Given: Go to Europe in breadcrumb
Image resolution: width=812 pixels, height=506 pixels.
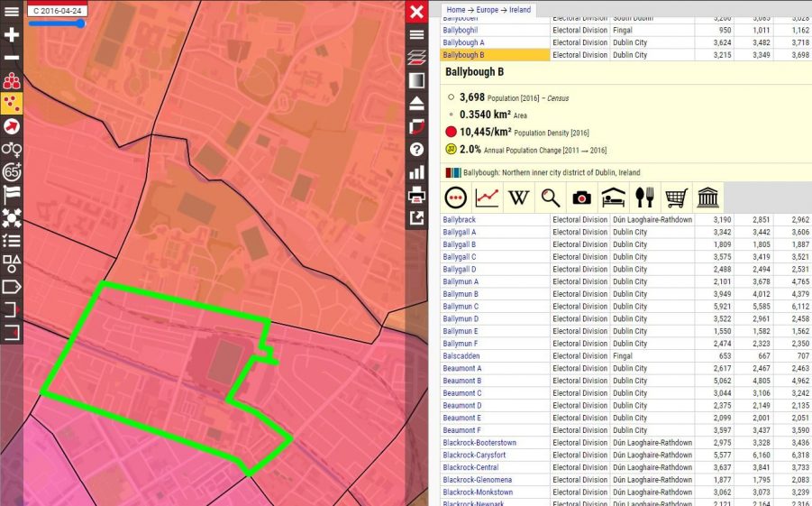Looking at the screenshot, I should (487, 9).
